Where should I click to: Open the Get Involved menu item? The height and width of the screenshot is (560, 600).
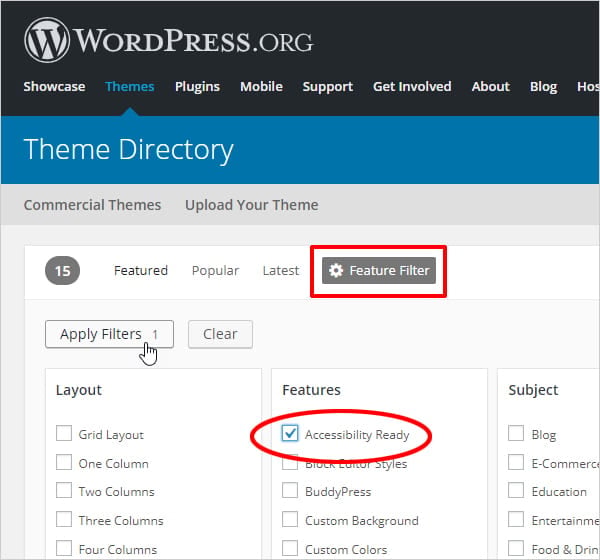click(x=412, y=87)
